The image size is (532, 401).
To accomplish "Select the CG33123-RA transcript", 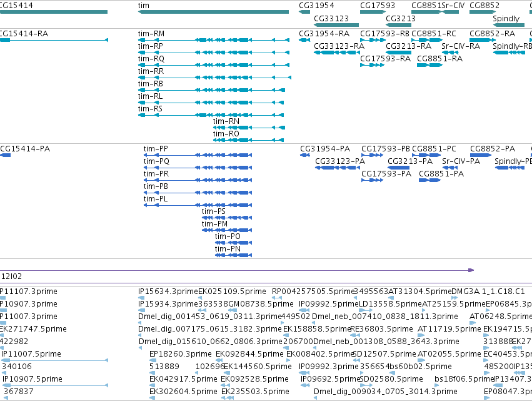I will point(337,53).
